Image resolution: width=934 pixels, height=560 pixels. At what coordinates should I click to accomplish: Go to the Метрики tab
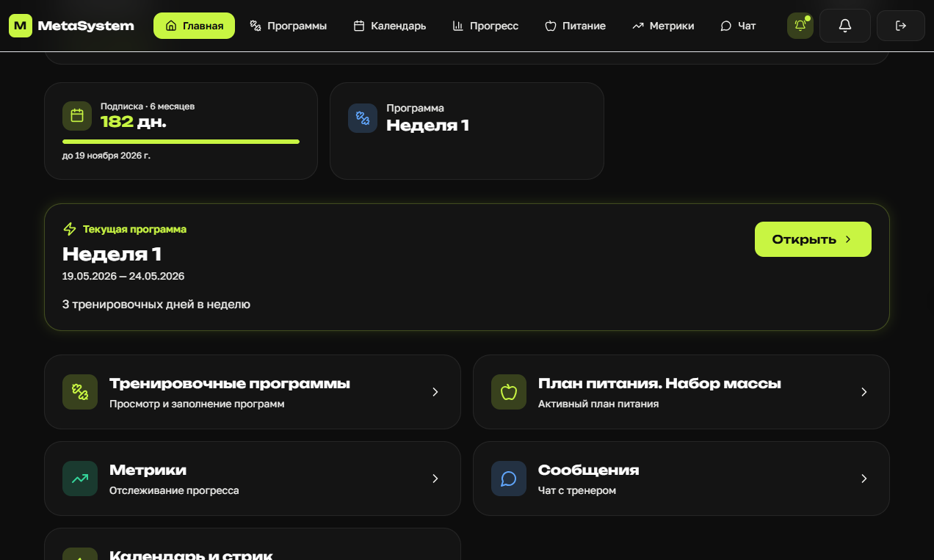tap(663, 26)
